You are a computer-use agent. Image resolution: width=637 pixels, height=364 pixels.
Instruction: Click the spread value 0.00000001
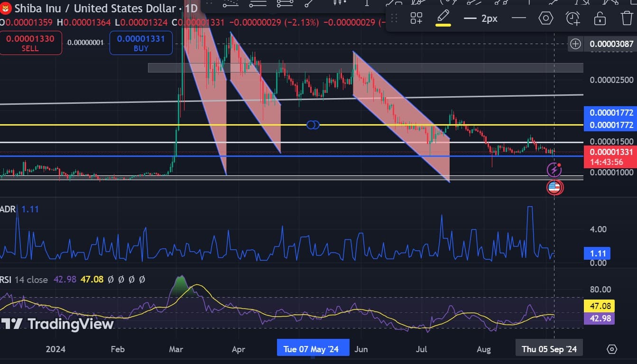click(85, 43)
